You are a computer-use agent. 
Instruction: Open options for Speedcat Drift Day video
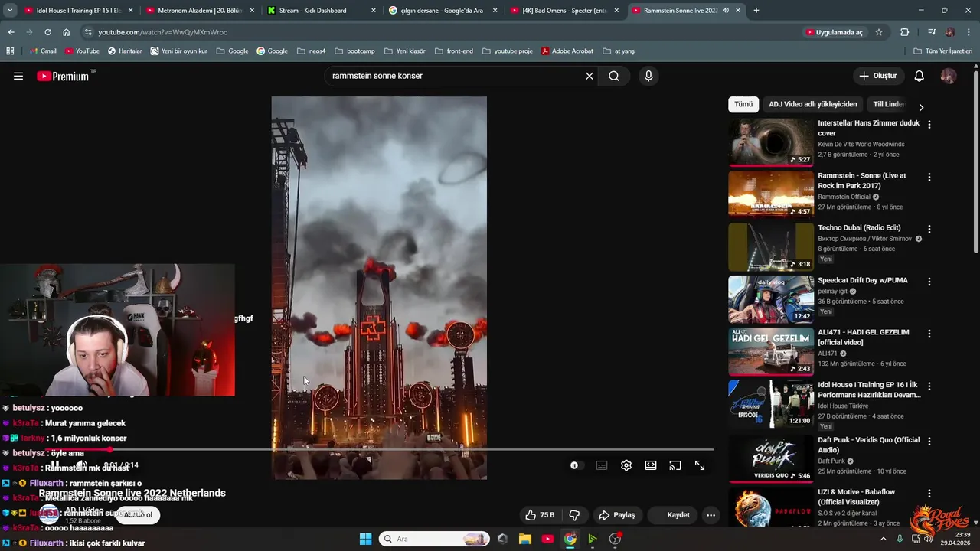point(929,282)
